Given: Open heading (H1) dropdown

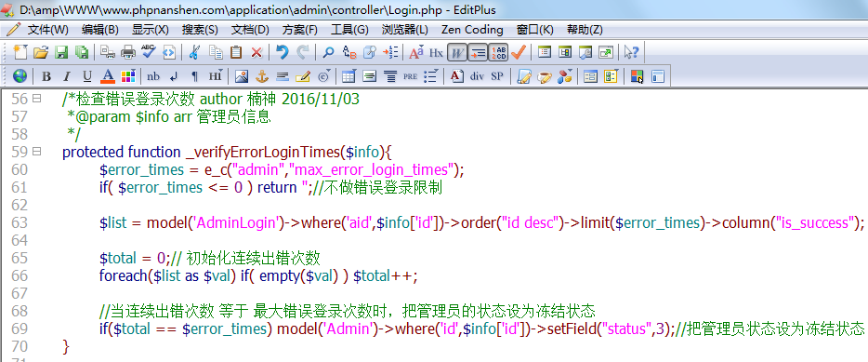Looking at the screenshot, I should 216,76.
